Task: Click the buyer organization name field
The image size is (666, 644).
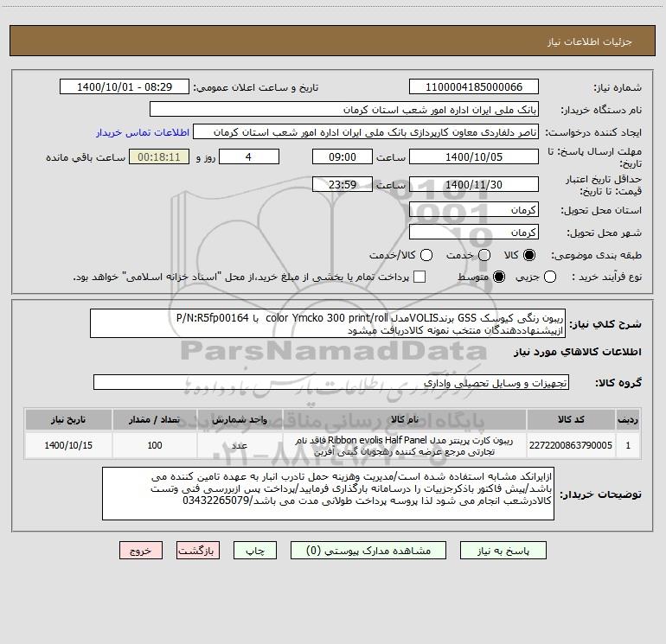Action: (344, 110)
